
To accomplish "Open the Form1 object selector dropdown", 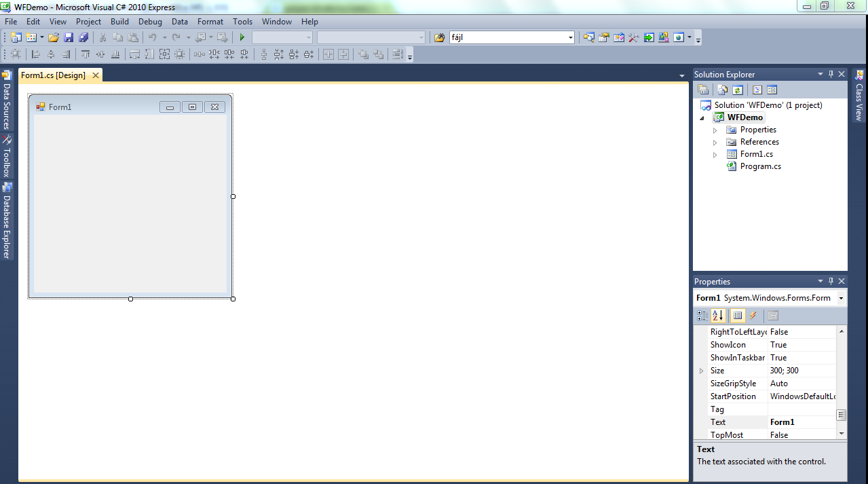I will 841,298.
